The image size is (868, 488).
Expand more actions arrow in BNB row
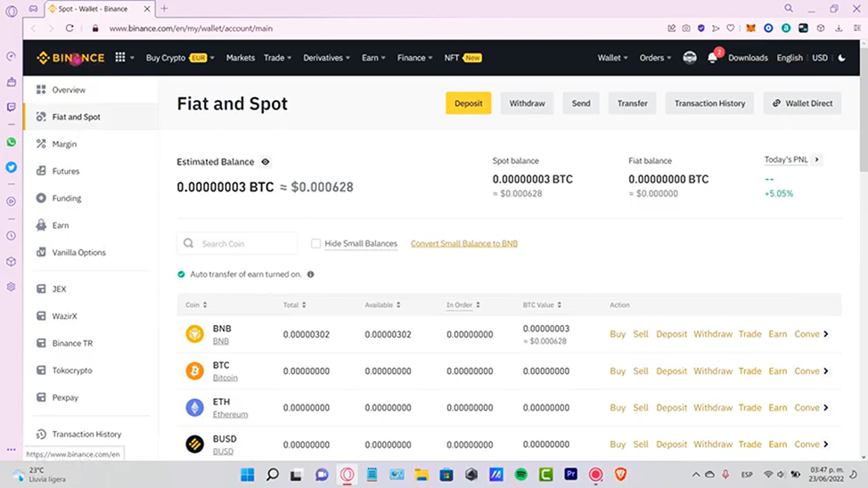tap(826, 334)
